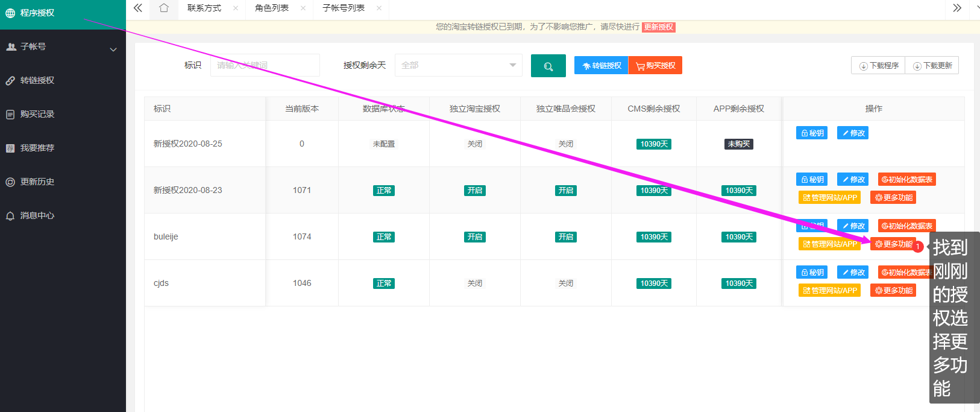Close the 联系方式 tab
Screen dimensions: 980x412
click(x=236, y=8)
